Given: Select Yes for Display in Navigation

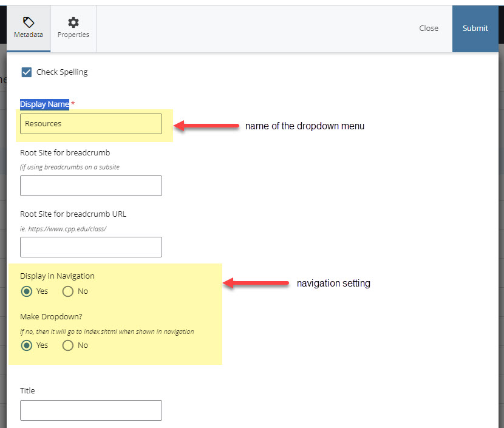Looking at the screenshot, I should tap(27, 291).
